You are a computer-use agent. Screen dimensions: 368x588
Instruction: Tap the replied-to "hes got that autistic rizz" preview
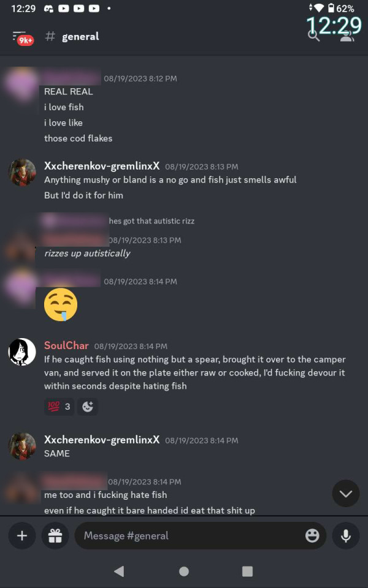click(151, 221)
